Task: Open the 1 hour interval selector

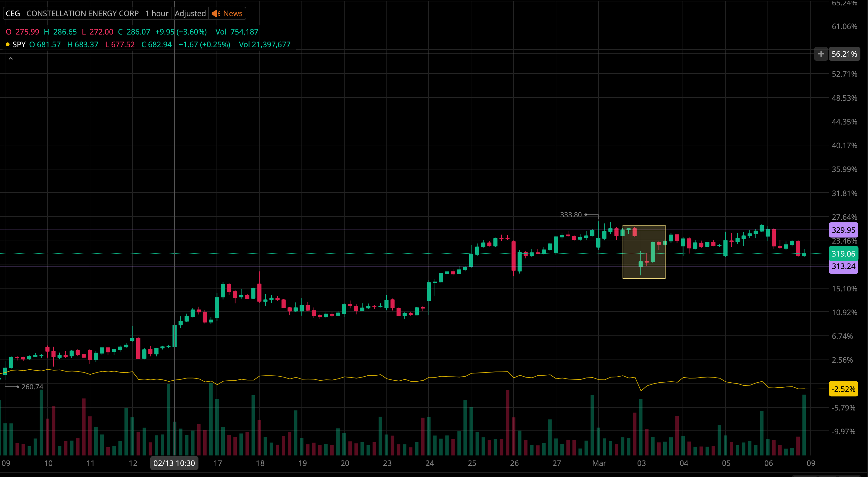Action: [x=157, y=14]
